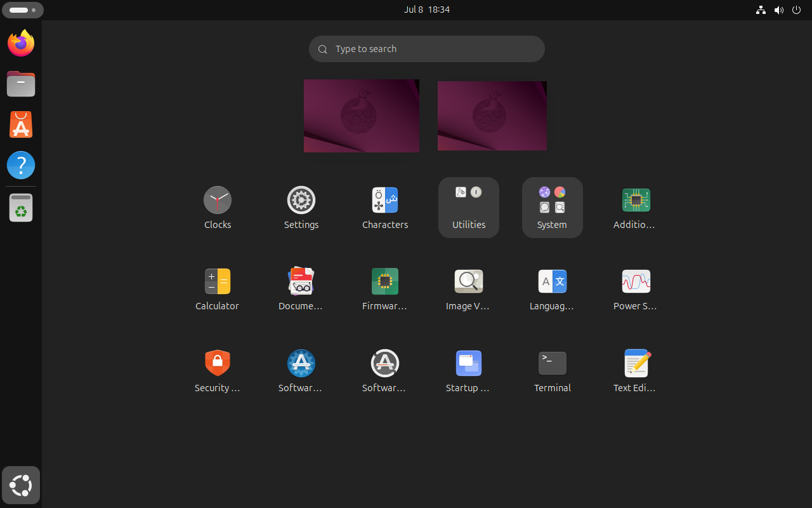812x508 pixels.
Task: Open the Startup Applications app
Action: (469, 371)
